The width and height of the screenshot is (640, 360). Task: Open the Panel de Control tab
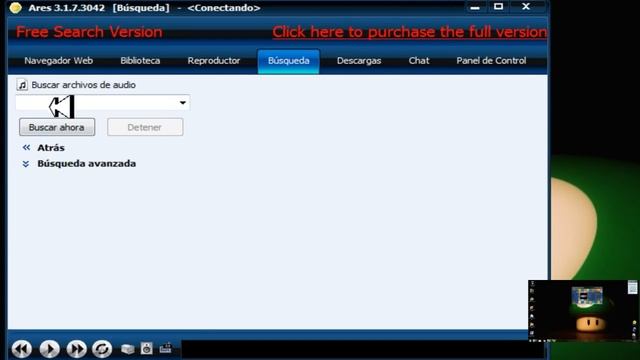(491, 61)
